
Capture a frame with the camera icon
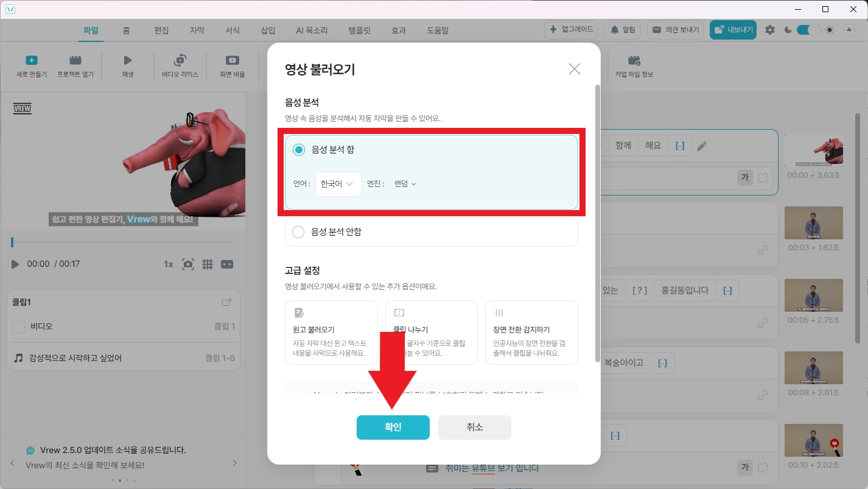(188, 264)
